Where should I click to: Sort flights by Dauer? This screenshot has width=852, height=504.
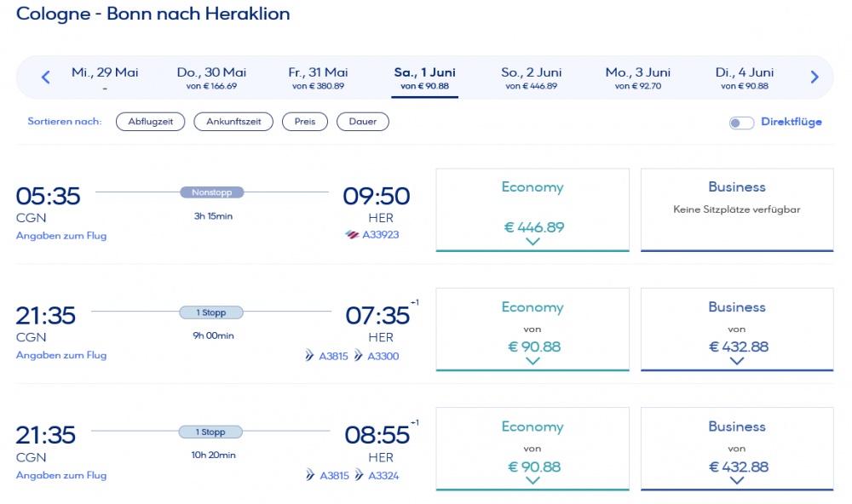[362, 122]
